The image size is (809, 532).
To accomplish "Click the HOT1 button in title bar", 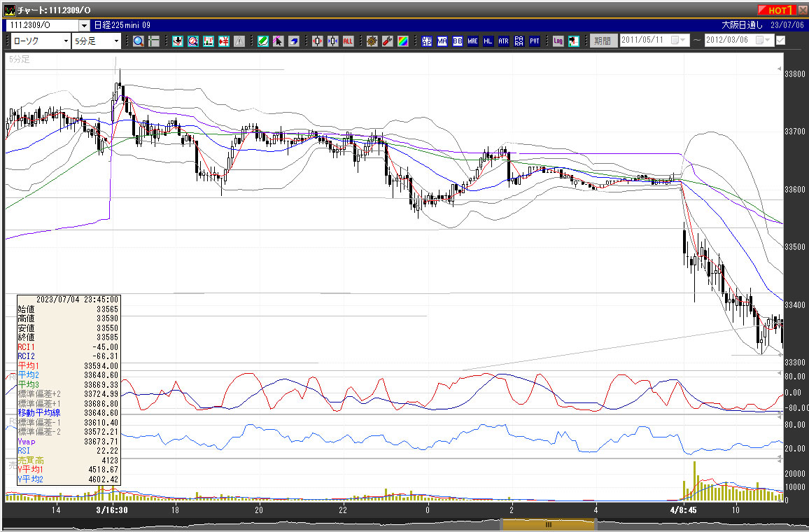I will point(777,10).
